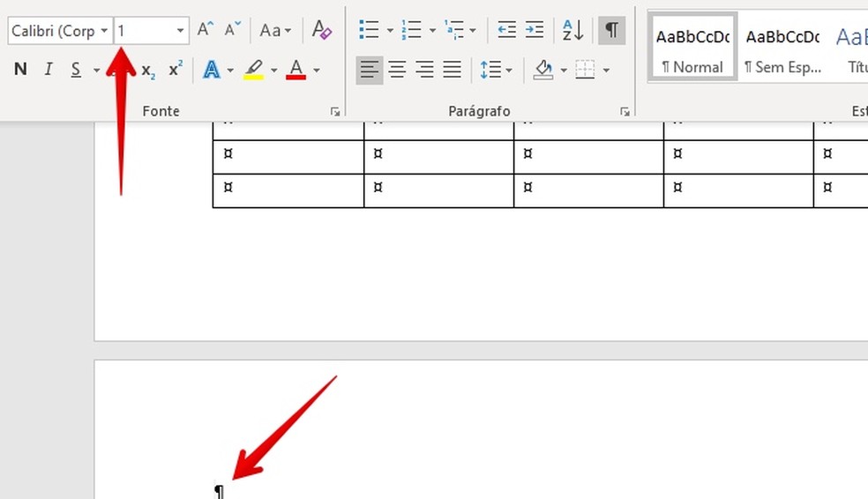Click the font size input field
This screenshot has height=499, width=868.
tap(144, 31)
